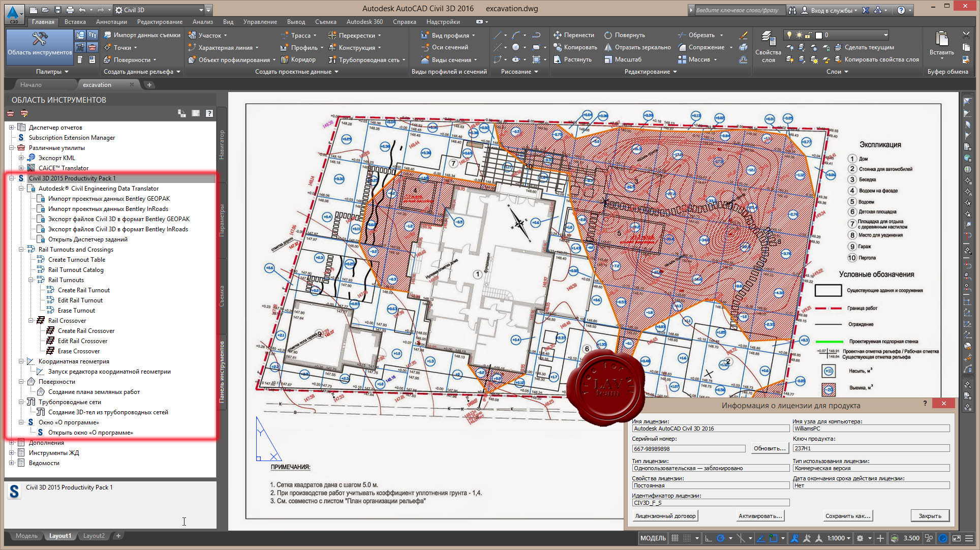Screen dimensions: 980x550
Task: Toggle layer lock icon in layer dropdown
Action: [808, 35]
